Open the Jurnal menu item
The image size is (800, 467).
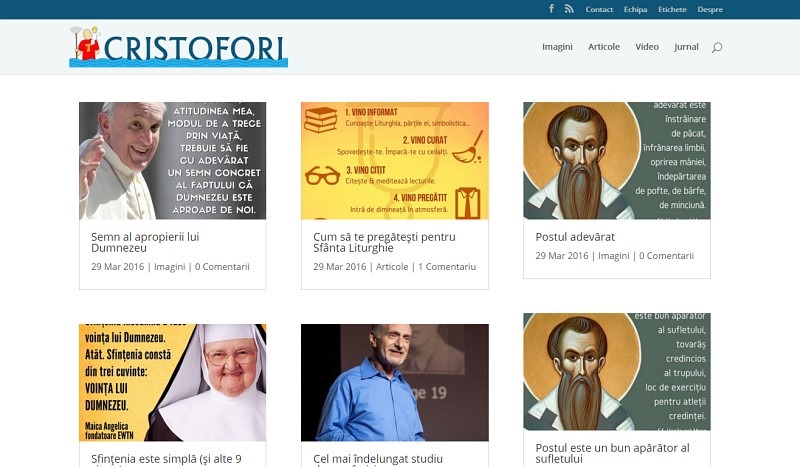(686, 46)
